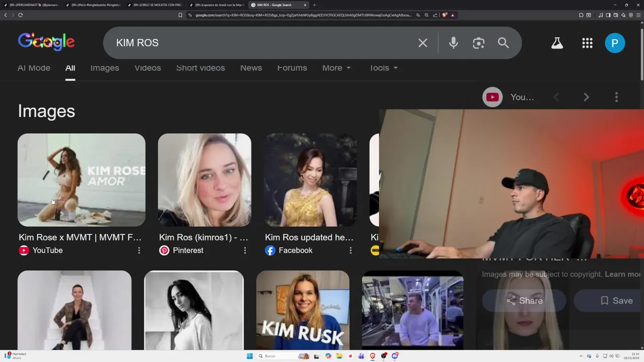Click the page vertical scrollbar
The width and height of the screenshot is (644, 362).
pyautogui.click(x=641, y=55)
